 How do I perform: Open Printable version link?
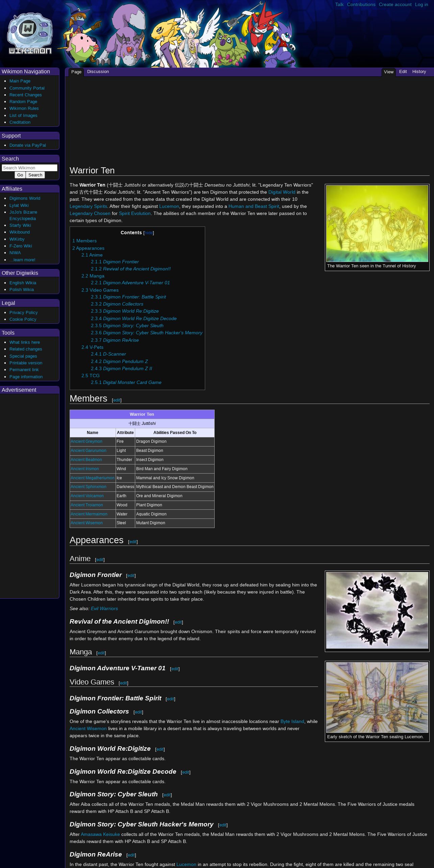tap(26, 363)
